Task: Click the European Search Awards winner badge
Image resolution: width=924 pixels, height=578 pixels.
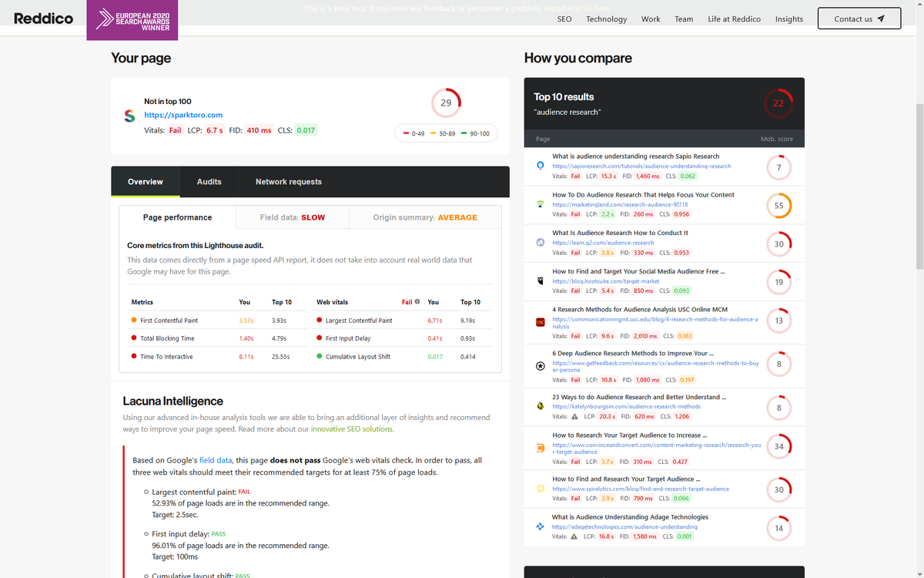Action: [132, 20]
